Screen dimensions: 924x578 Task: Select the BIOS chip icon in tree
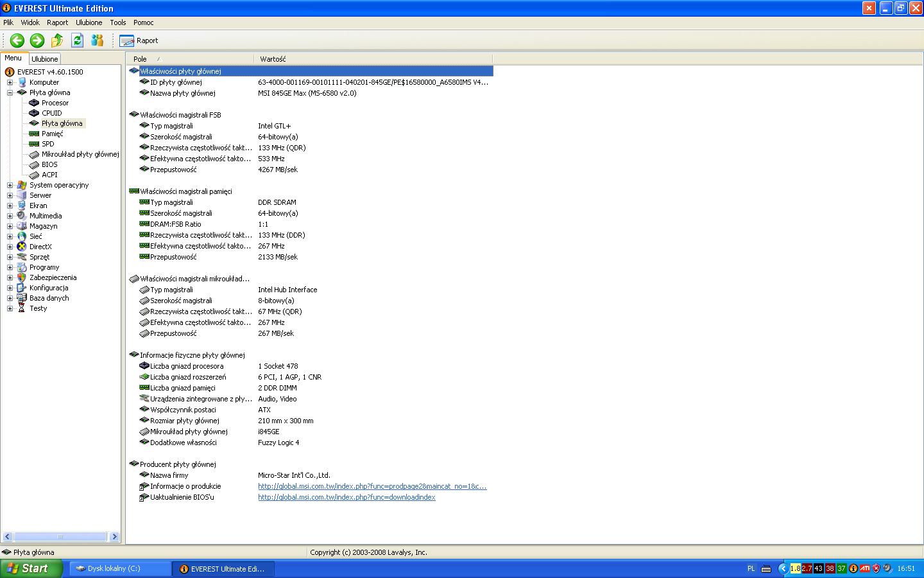tap(34, 164)
